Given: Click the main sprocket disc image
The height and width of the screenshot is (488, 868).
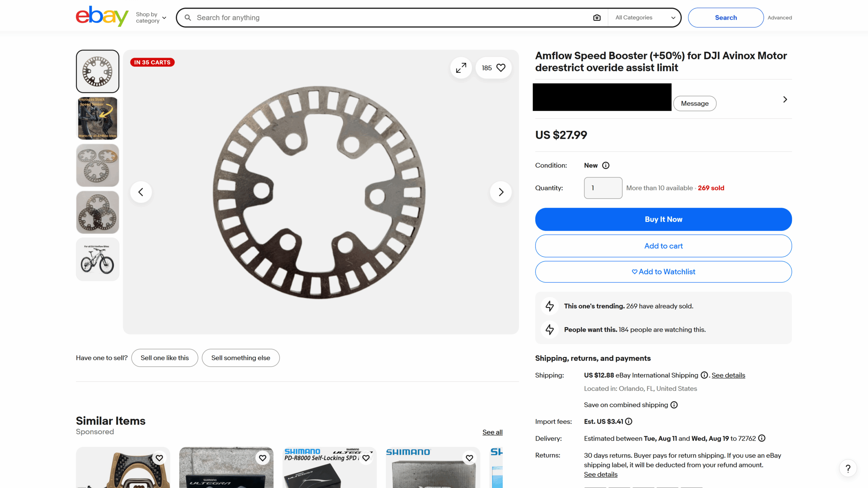Looking at the screenshot, I should [x=319, y=192].
